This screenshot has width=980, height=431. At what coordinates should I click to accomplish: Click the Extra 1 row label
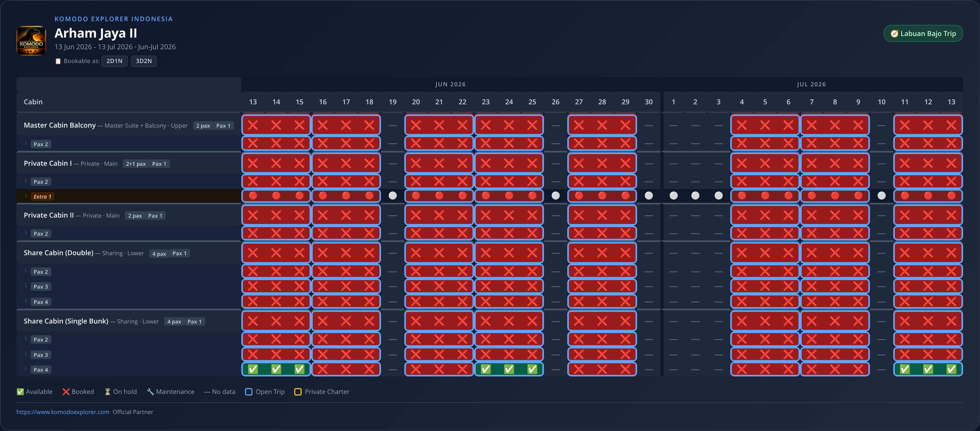pyautogui.click(x=42, y=196)
